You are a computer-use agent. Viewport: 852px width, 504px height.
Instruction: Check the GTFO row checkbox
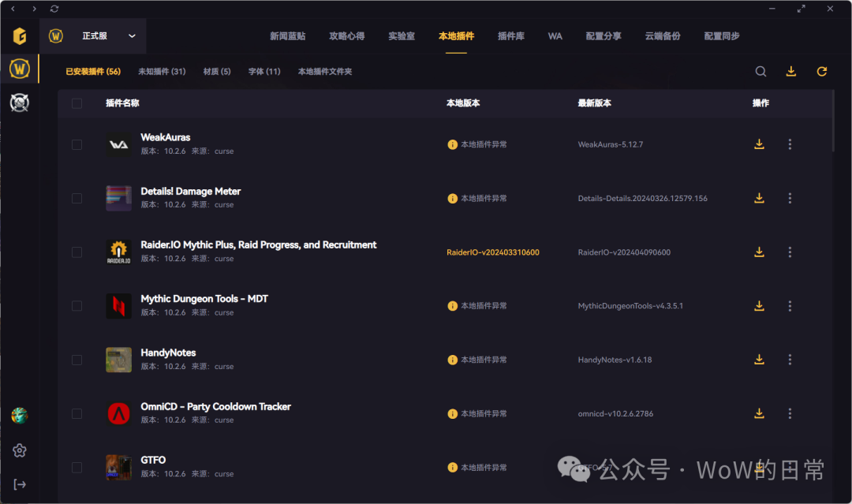pos(77,468)
